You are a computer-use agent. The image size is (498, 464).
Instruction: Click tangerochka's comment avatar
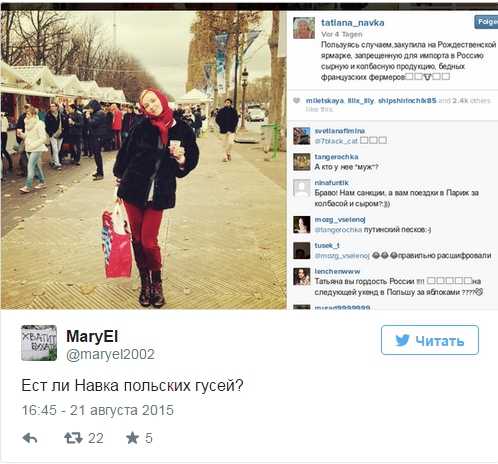pyautogui.click(x=302, y=162)
